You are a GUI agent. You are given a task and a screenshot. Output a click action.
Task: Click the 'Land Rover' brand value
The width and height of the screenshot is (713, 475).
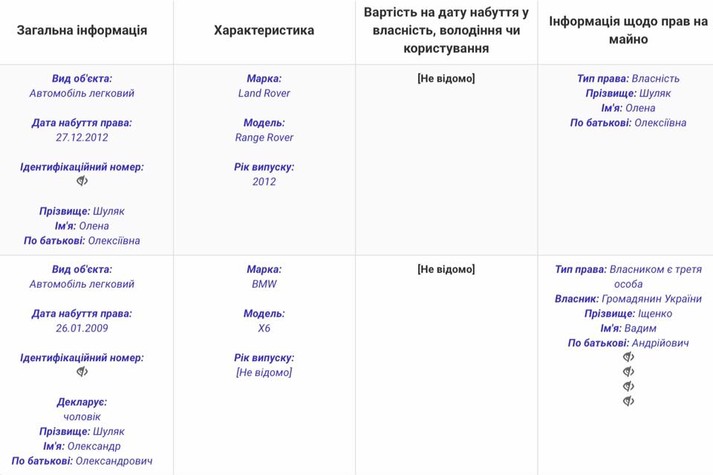tap(264, 93)
